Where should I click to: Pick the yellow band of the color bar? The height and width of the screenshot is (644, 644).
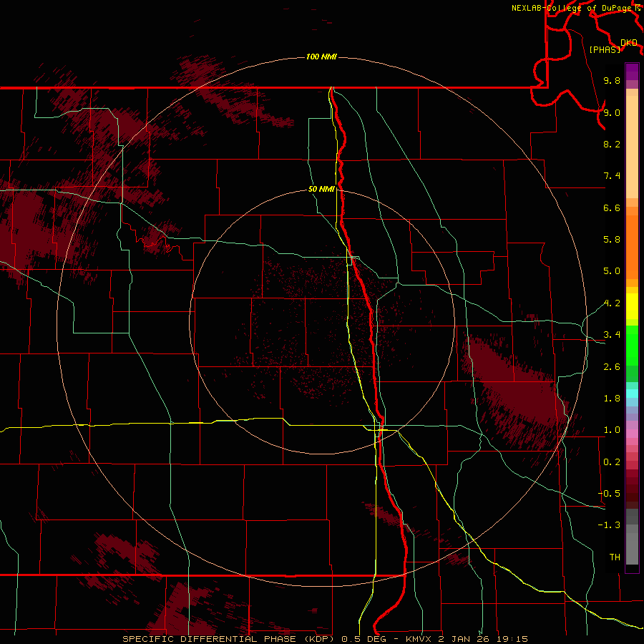[x=632, y=306]
